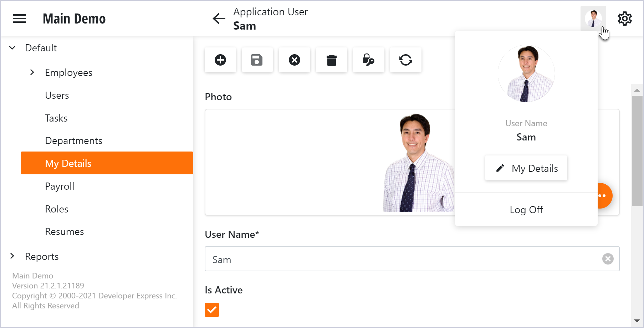Image resolution: width=644 pixels, height=328 pixels.
Task: Click the Save floppy disk icon
Action: pos(257,60)
